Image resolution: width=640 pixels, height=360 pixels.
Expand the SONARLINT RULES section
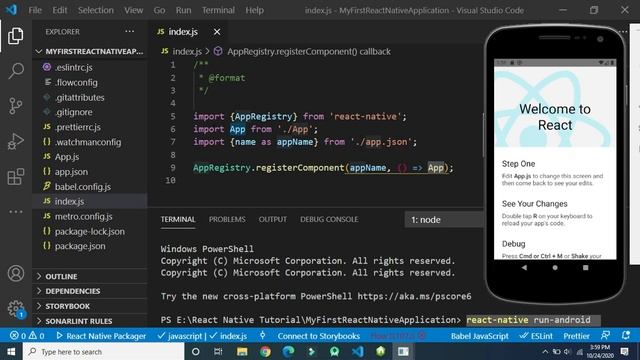(x=90, y=321)
